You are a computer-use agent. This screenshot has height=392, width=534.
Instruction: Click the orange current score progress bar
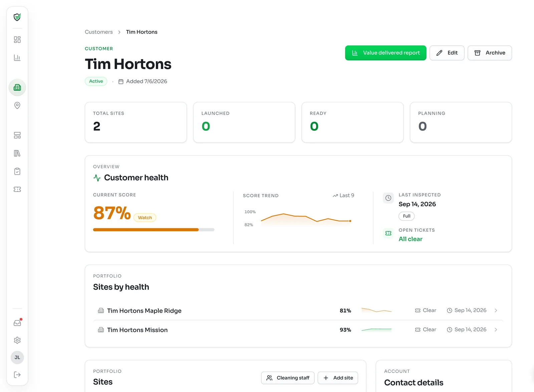[154, 230]
